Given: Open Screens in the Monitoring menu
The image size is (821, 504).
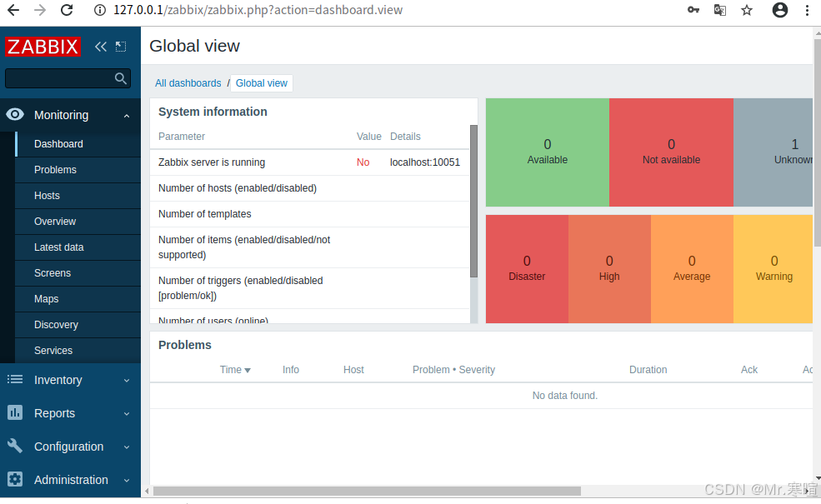Looking at the screenshot, I should click(x=78, y=273).
